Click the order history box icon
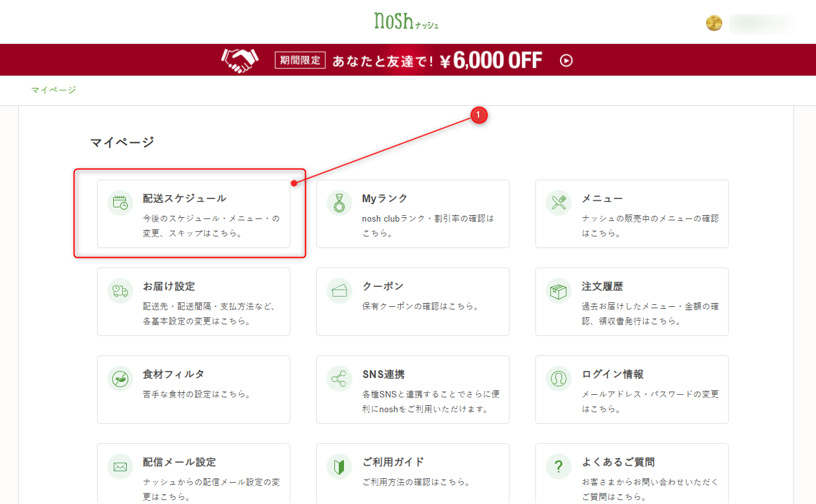This screenshot has height=504, width=816. (x=559, y=291)
